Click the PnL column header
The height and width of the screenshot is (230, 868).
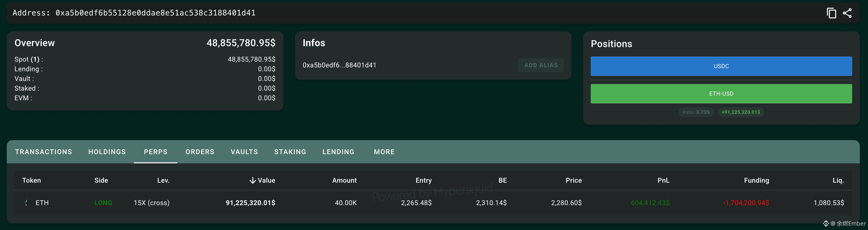(663, 180)
